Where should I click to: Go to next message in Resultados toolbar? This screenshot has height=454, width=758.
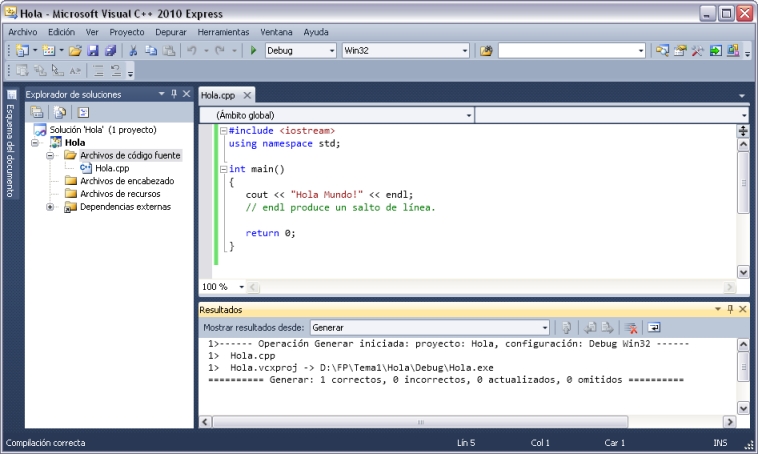pyautogui.click(x=607, y=328)
